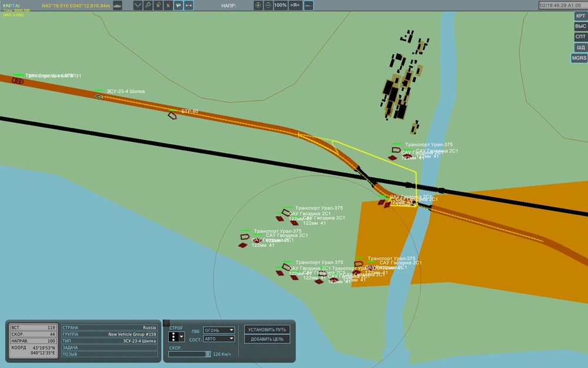The width and height of the screenshot is (588, 368).
Task: Center the map using the >Я< button
Action: click(295, 6)
